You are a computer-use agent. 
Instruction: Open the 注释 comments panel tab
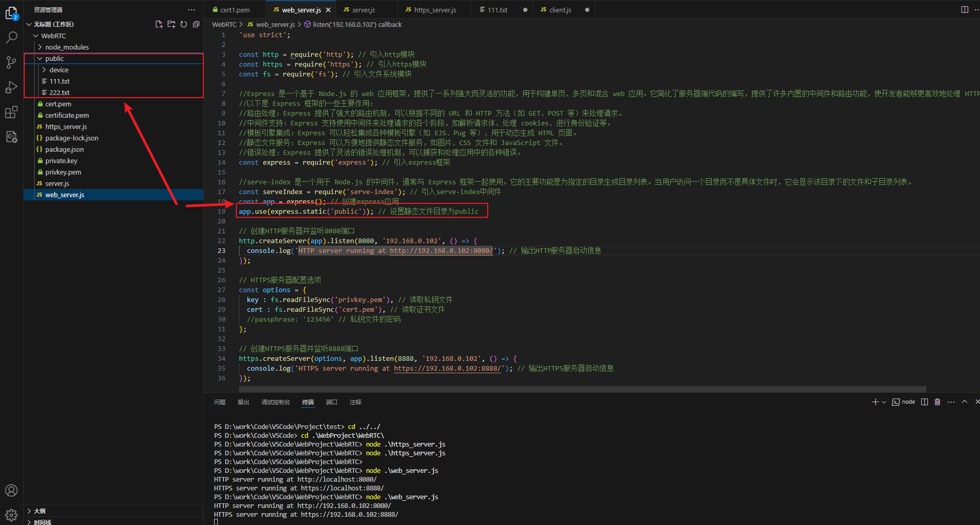[x=356, y=402]
